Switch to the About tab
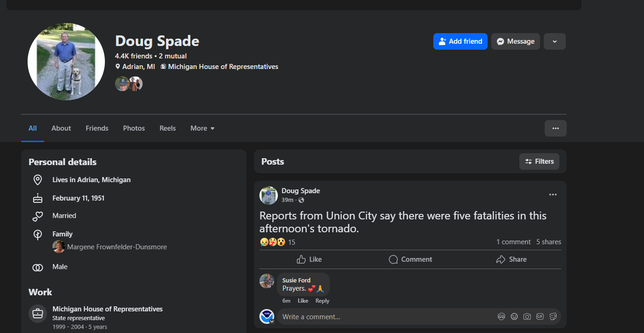This screenshot has height=333, width=644. pyautogui.click(x=61, y=128)
